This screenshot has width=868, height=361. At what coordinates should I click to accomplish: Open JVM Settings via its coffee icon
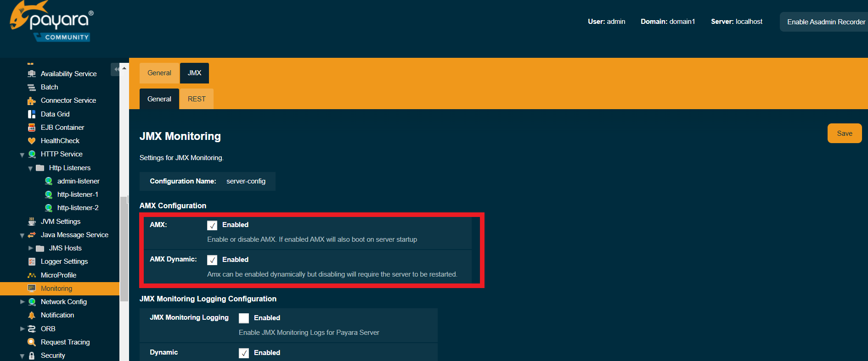click(32, 222)
